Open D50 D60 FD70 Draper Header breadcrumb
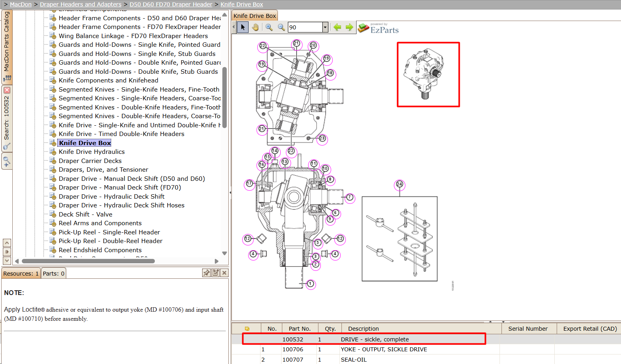The width and height of the screenshot is (621, 364). tap(171, 4)
